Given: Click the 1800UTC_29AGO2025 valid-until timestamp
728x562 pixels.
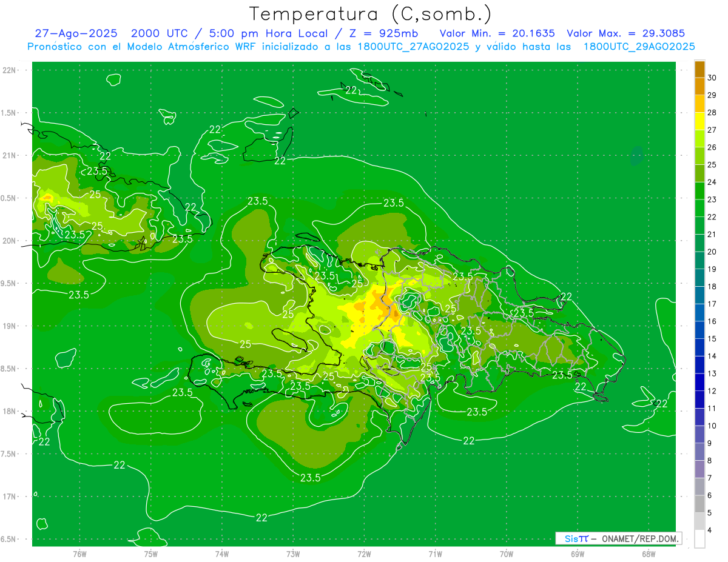Looking at the screenshot, I should (639, 47).
